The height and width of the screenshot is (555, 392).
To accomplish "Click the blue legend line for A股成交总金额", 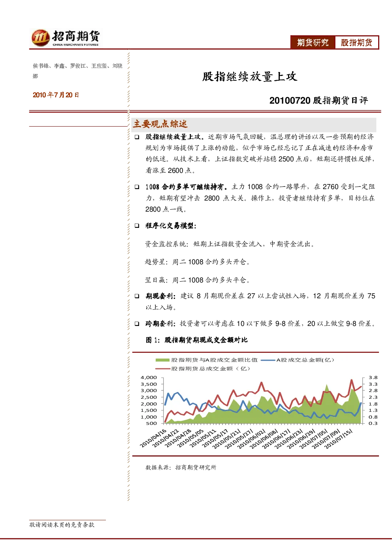I will coord(268,360).
